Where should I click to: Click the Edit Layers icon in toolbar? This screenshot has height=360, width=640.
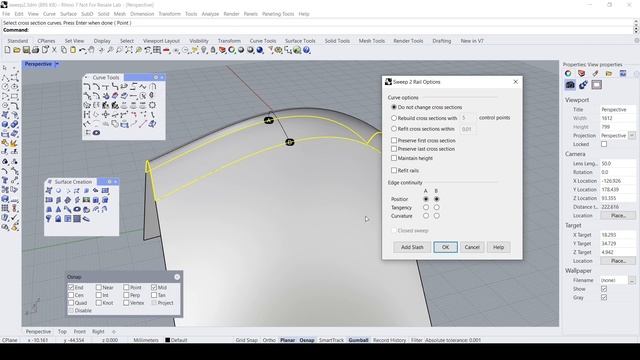222,50
